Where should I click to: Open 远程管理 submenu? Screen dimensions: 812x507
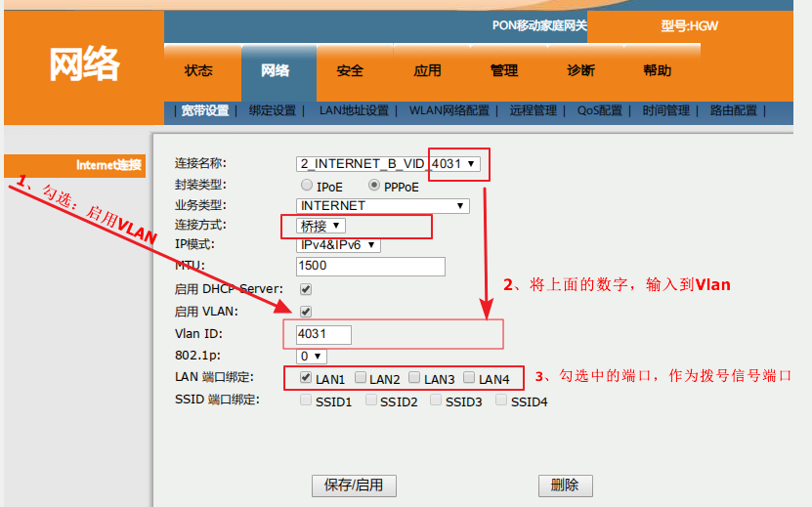(533, 110)
